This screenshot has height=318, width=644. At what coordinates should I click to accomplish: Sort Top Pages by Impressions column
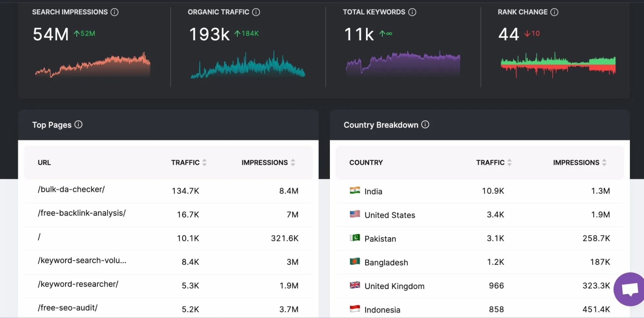click(x=293, y=163)
